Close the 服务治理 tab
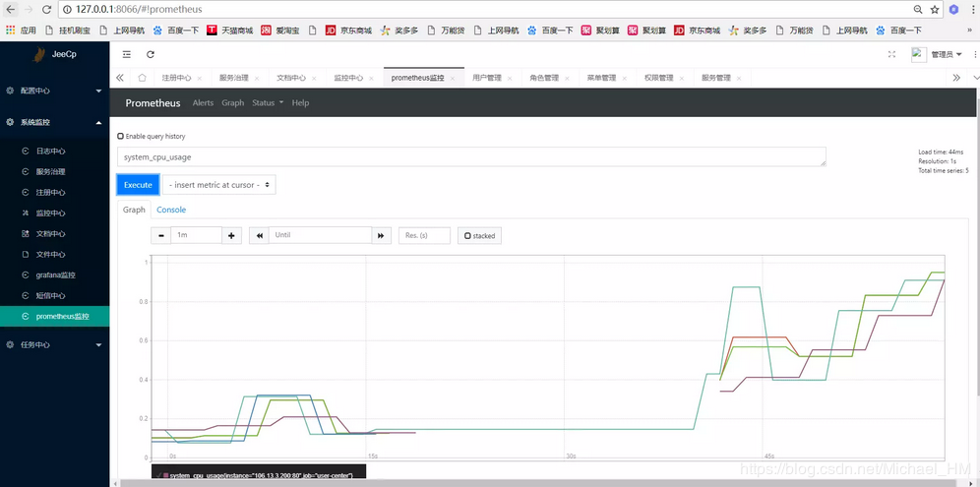This screenshot has height=487, width=980. click(x=257, y=79)
